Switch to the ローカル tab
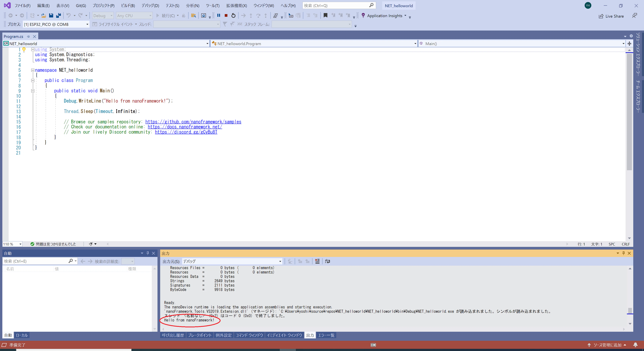 22,335
